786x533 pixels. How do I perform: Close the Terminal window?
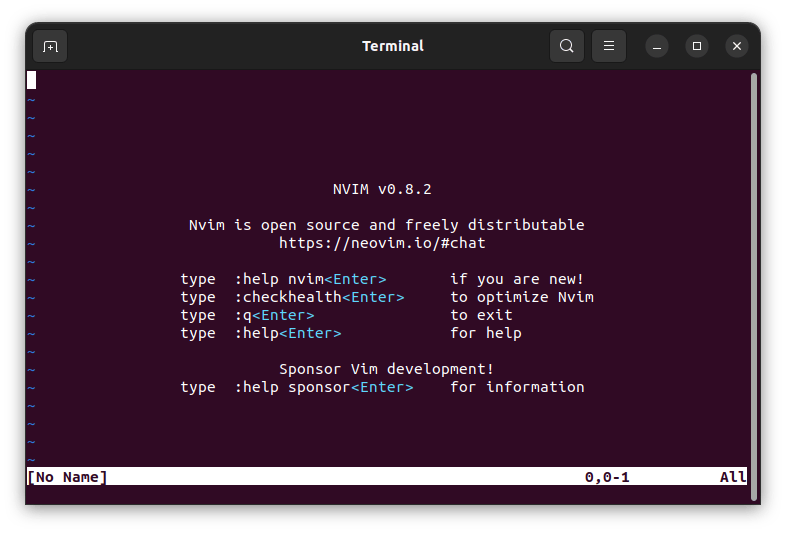737,46
